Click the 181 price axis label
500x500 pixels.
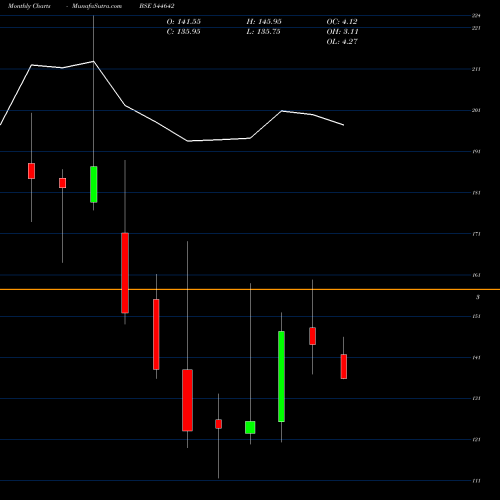[476, 193]
